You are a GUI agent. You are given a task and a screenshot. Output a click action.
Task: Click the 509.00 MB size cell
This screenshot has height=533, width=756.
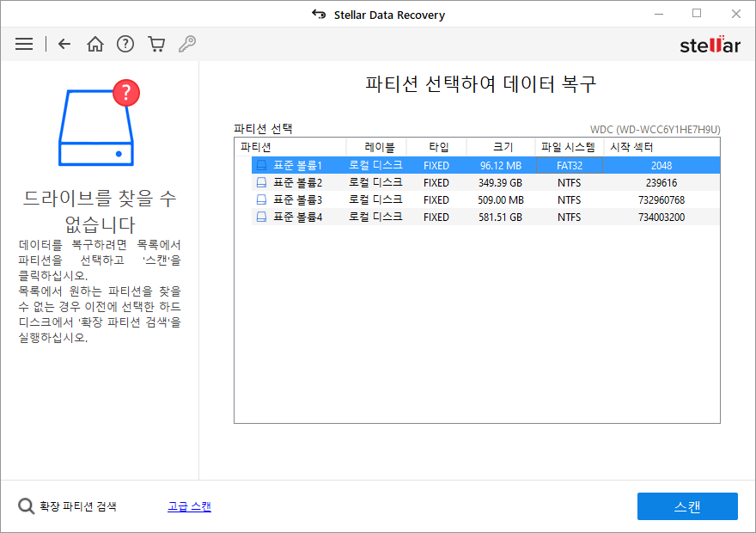501,199
